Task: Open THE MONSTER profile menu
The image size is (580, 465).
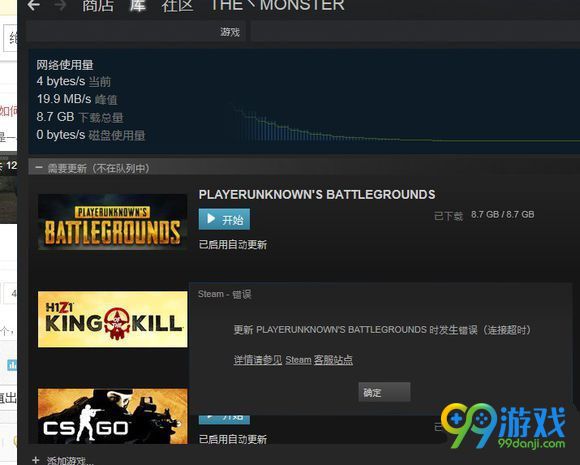Action: (277, 5)
